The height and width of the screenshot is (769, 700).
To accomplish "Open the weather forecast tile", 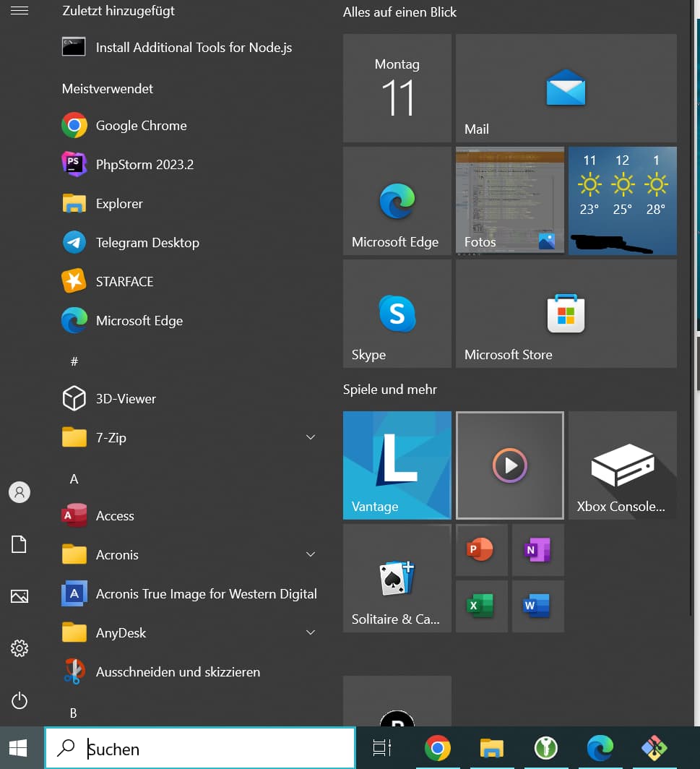I will (623, 201).
